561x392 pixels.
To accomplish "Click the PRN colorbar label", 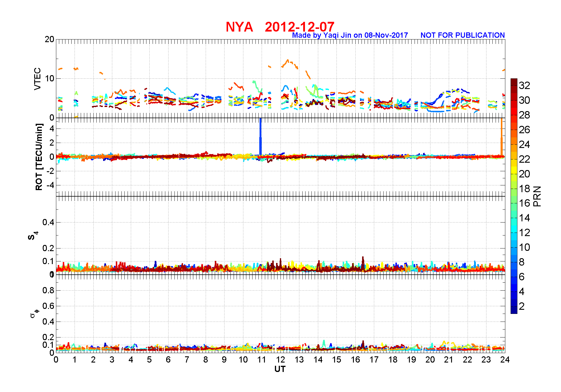I will tap(537, 196).
